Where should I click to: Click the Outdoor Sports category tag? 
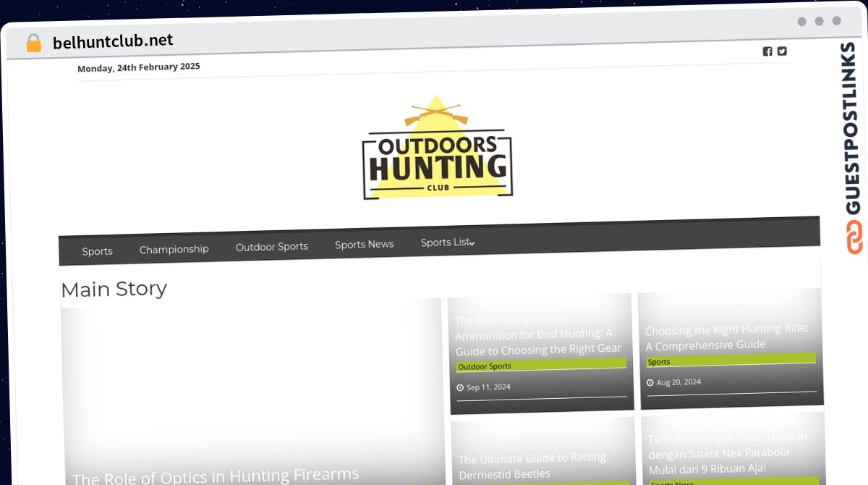[x=485, y=366]
